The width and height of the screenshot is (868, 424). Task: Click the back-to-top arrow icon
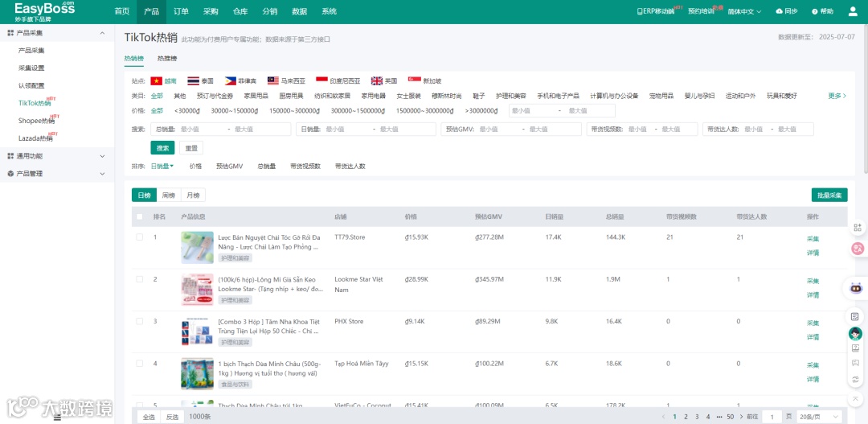tap(856, 398)
